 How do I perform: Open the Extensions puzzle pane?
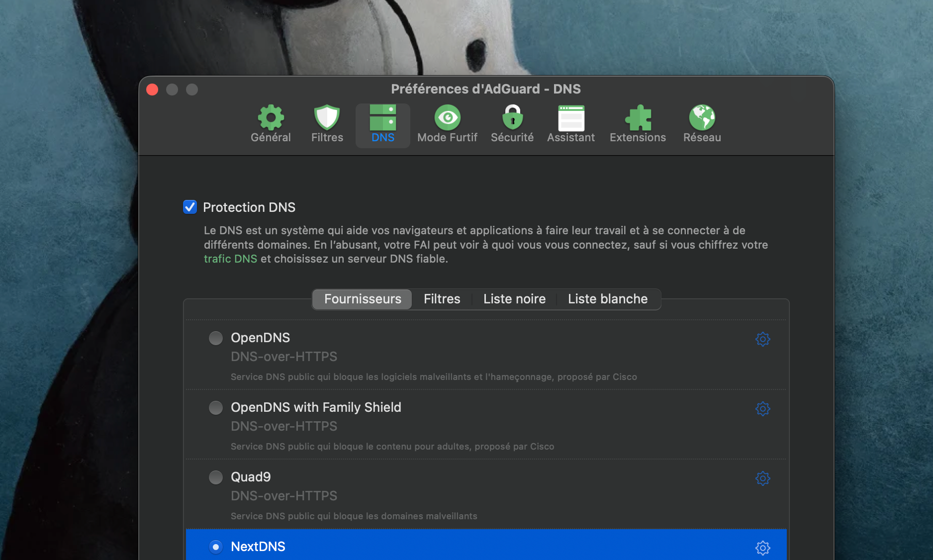coord(638,124)
